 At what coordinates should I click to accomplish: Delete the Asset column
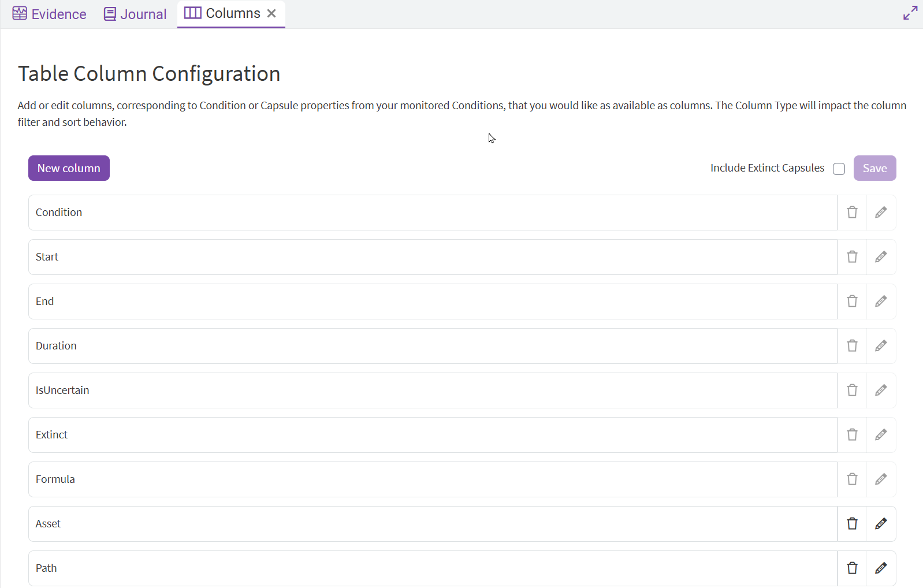[852, 524]
